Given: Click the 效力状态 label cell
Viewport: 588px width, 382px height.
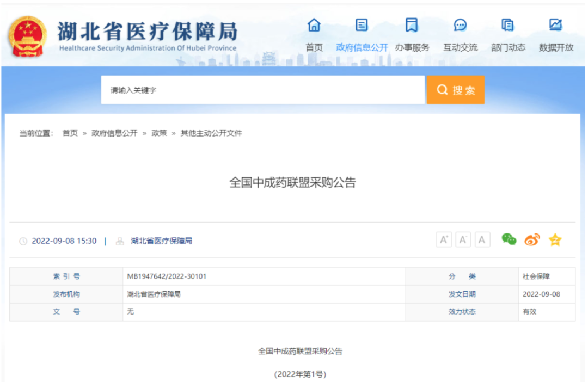Looking at the screenshot, I should point(462,311).
